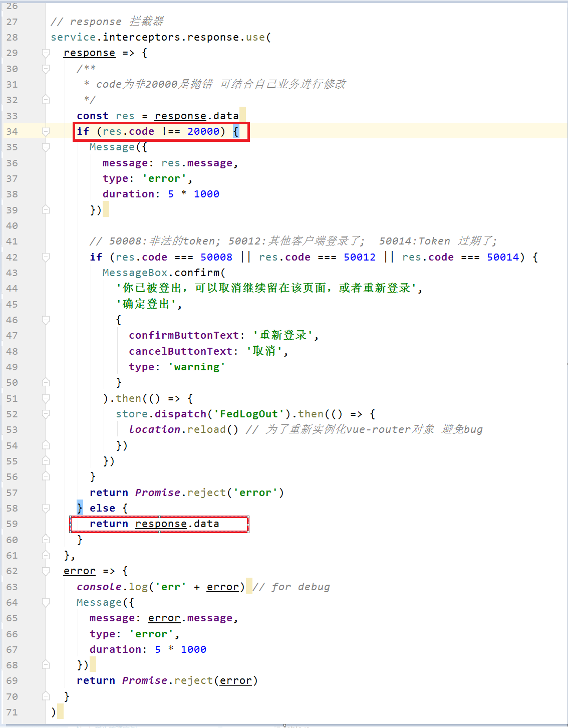Click the underlined error variable on line 63
The height and width of the screenshot is (728, 568).
222,587
